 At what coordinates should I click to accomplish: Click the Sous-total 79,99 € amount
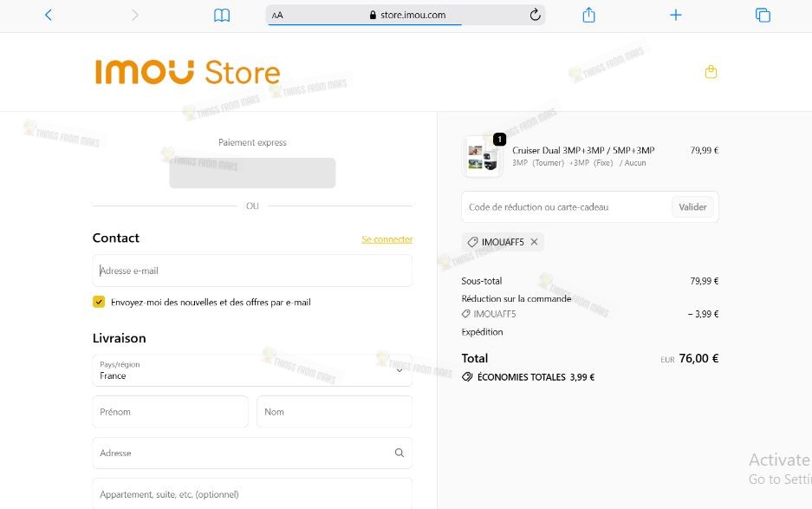tap(704, 281)
